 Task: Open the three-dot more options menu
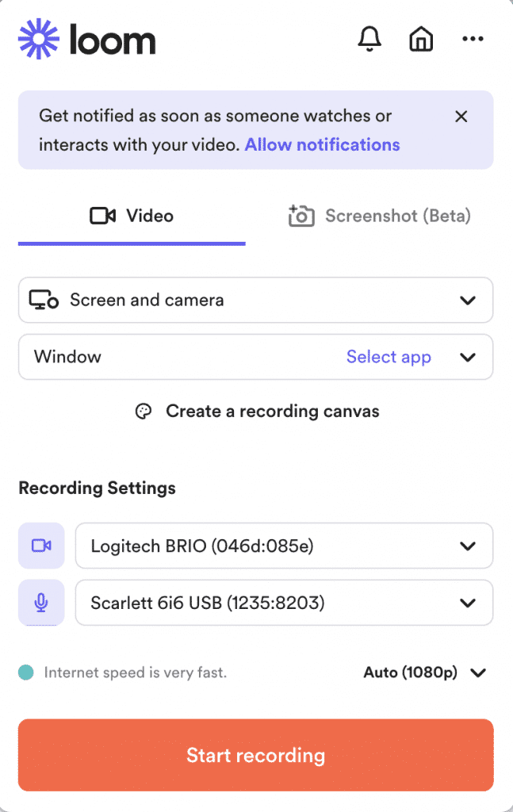point(473,39)
